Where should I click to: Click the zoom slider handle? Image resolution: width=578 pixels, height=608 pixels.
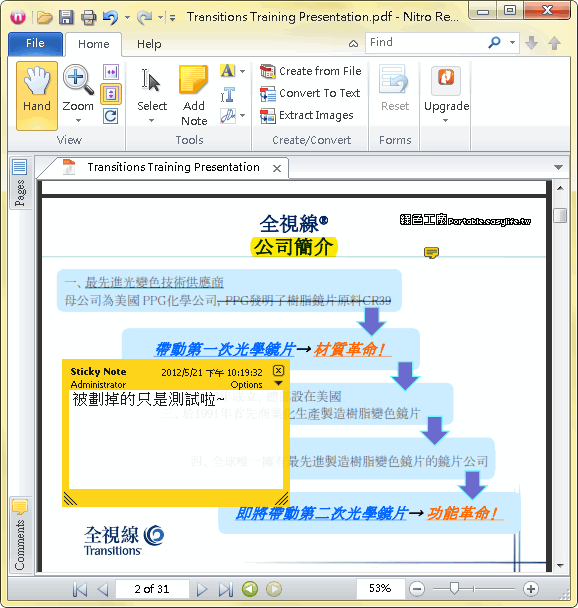point(454,588)
